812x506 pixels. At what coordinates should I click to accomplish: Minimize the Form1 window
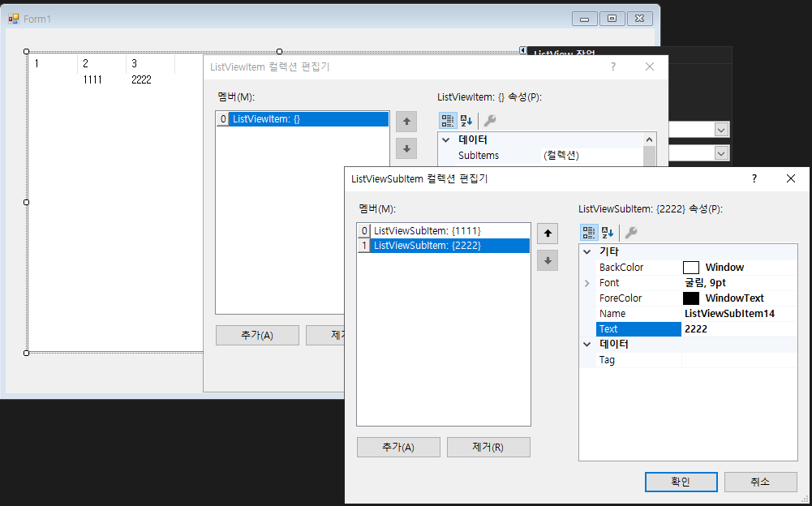tap(585, 19)
